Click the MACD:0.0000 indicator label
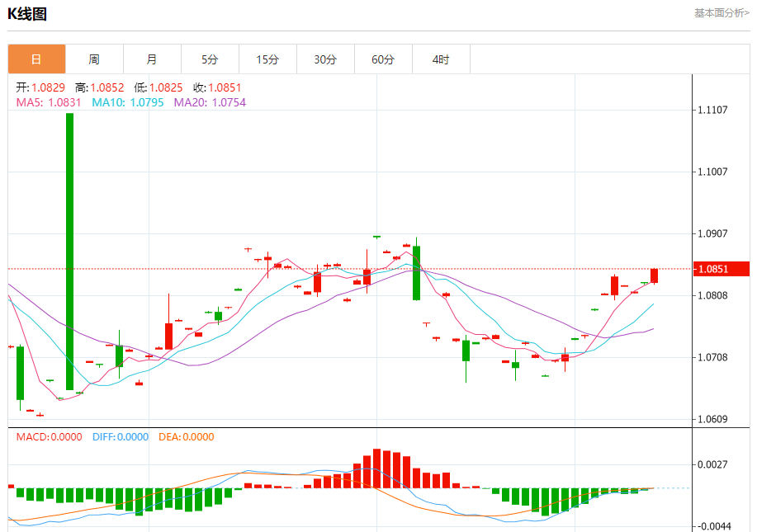757x532 pixels. (50, 437)
